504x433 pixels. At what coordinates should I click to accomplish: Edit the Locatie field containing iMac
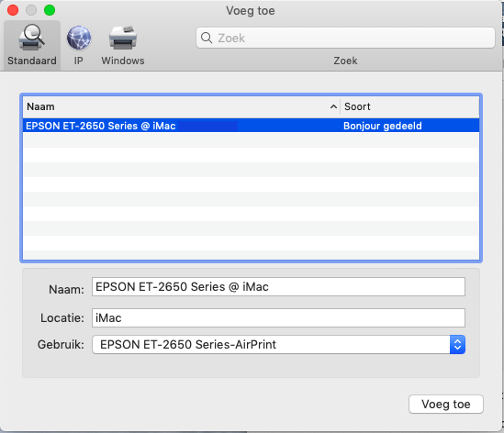pyautogui.click(x=278, y=318)
